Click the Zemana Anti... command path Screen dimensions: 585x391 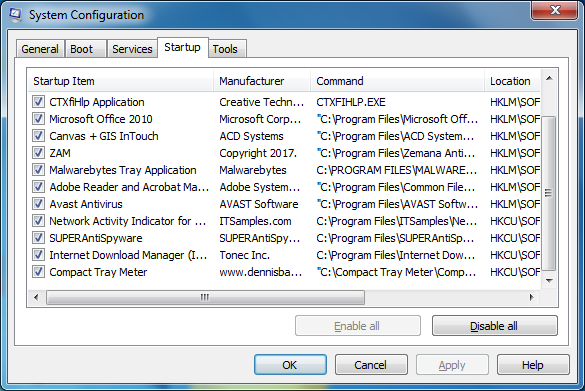click(396, 153)
